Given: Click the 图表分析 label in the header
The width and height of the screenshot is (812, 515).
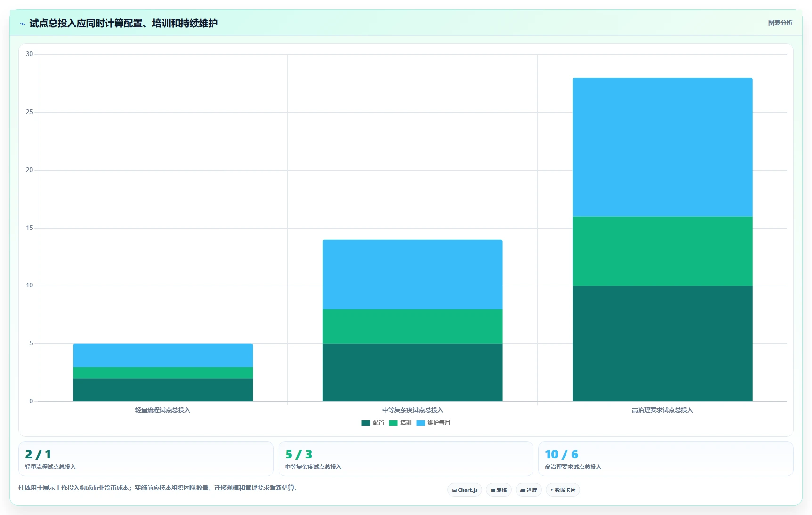Looking at the screenshot, I should tap(780, 23).
